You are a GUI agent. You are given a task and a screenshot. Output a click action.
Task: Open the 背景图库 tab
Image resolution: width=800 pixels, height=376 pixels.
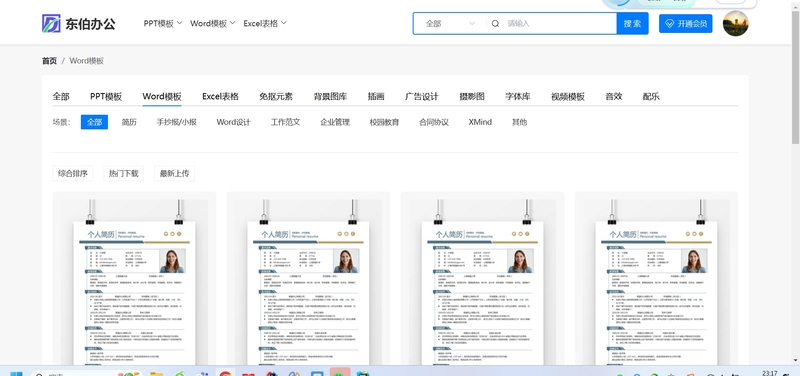click(x=331, y=96)
